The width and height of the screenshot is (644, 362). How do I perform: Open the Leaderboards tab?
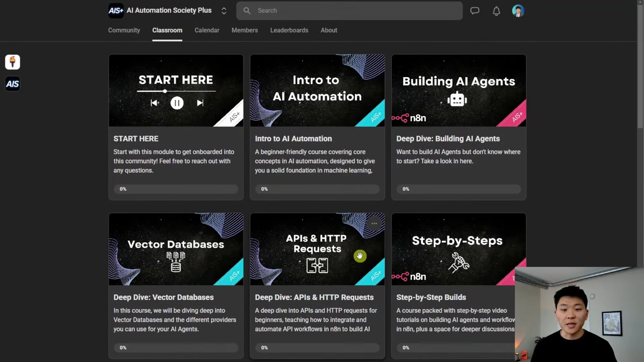click(289, 30)
